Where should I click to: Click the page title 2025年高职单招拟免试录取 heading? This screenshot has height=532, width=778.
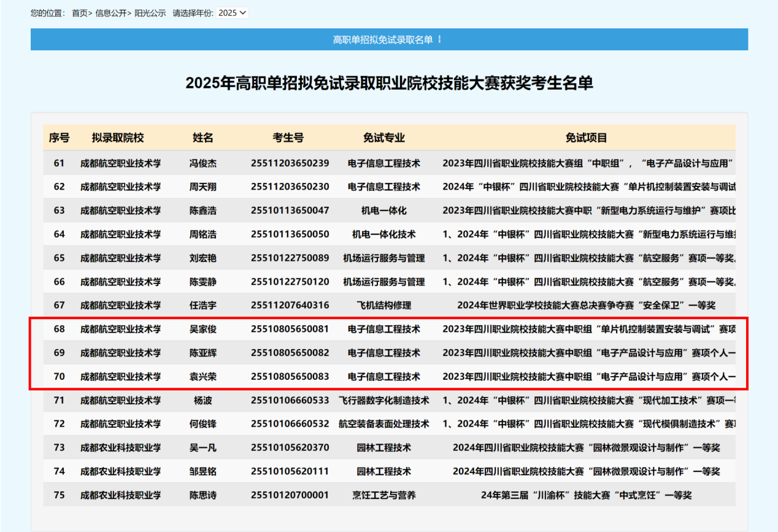(x=389, y=83)
